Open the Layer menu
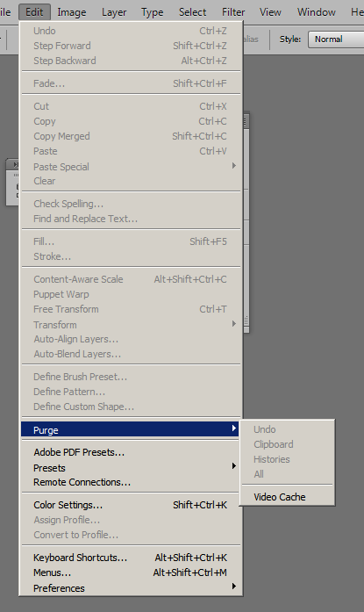This screenshot has width=364, height=612. (x=114, y=12)
